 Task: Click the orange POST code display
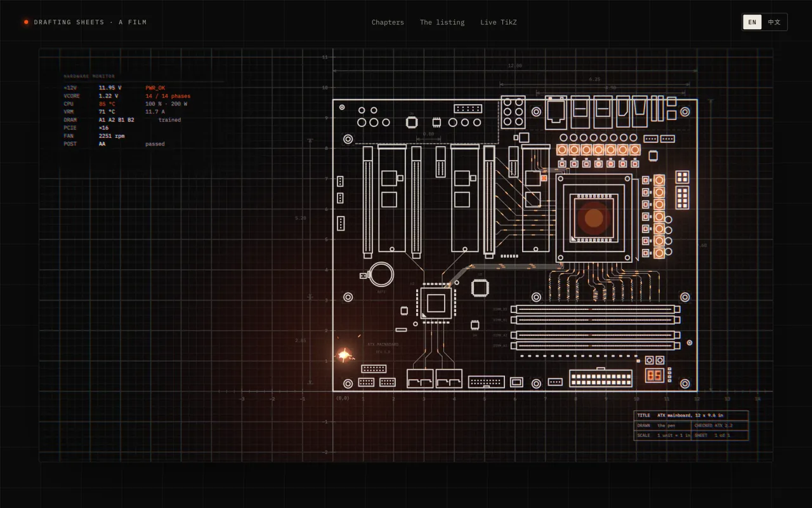[655, 375]
